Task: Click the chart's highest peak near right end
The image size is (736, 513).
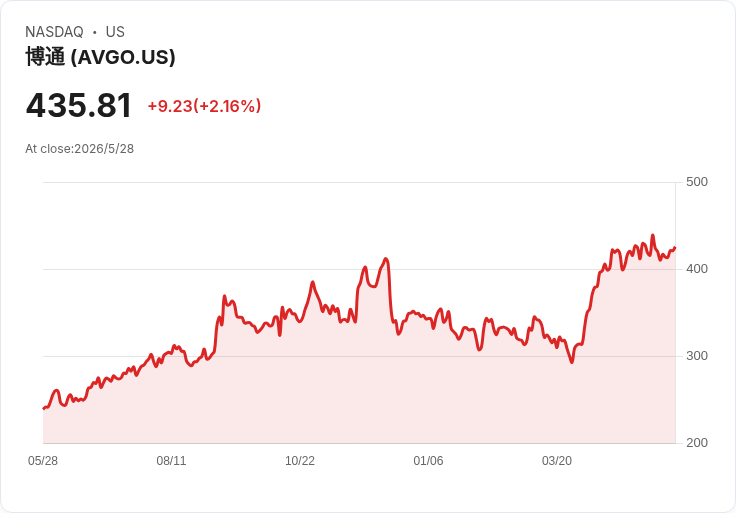Action: [x=652, y=236]
